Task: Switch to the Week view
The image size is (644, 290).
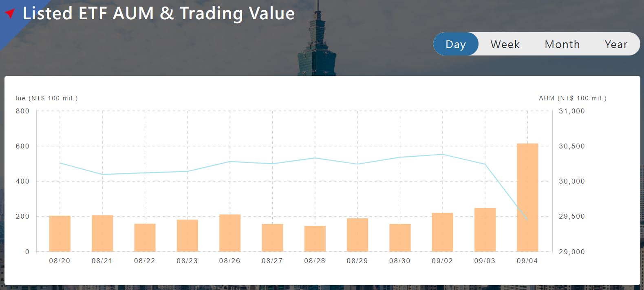Action: [505, 44]
